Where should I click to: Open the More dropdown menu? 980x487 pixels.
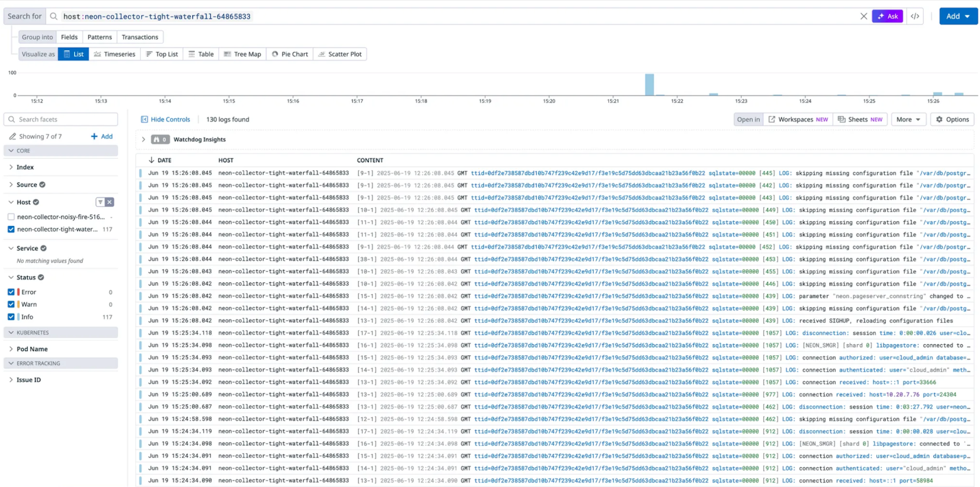click(x=909, y=119)
